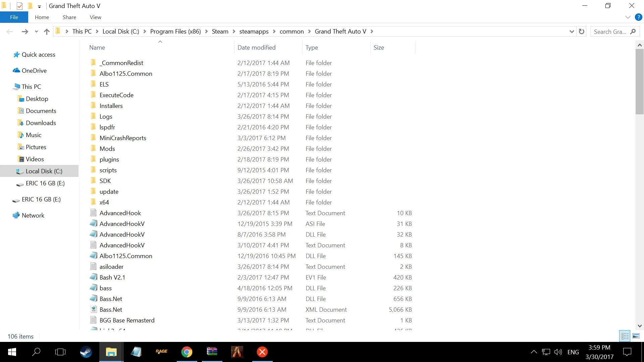Open Steam from the taskbar

tap(86, 352)
